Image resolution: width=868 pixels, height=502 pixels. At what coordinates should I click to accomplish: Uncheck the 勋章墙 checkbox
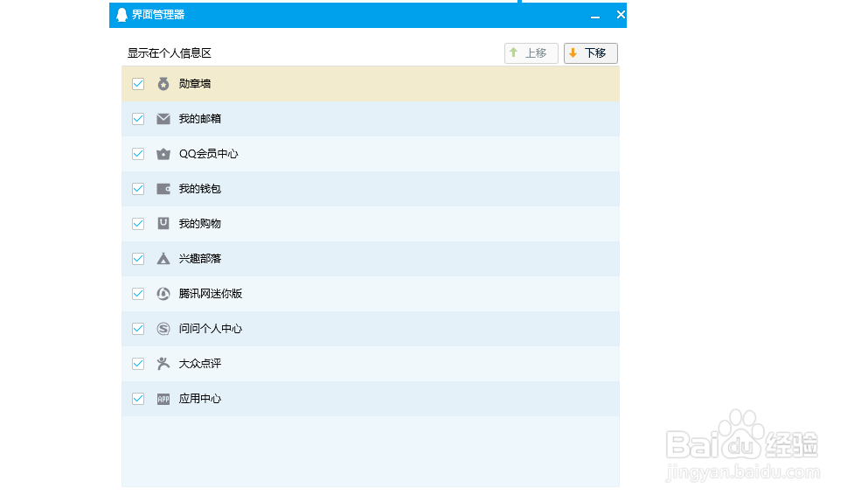tap(138, 84)
